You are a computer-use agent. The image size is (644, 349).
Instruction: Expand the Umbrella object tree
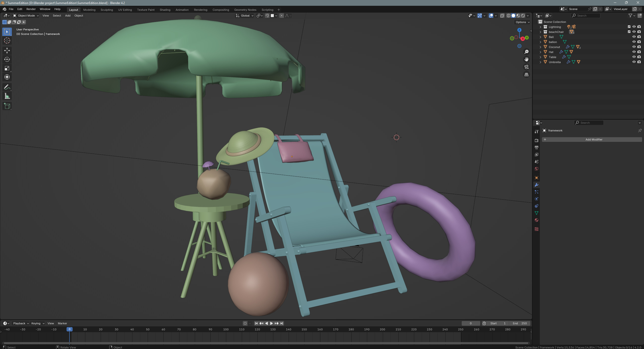540,62
